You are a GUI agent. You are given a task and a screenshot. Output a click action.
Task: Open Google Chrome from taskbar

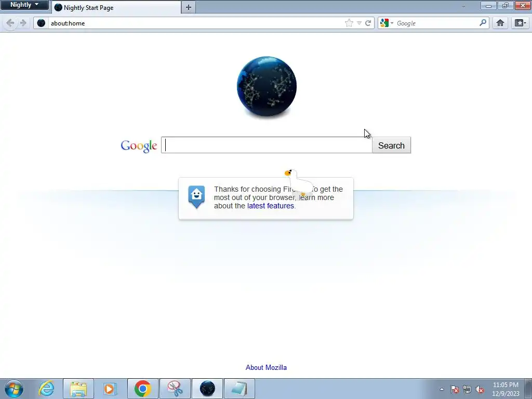point(142,389)
